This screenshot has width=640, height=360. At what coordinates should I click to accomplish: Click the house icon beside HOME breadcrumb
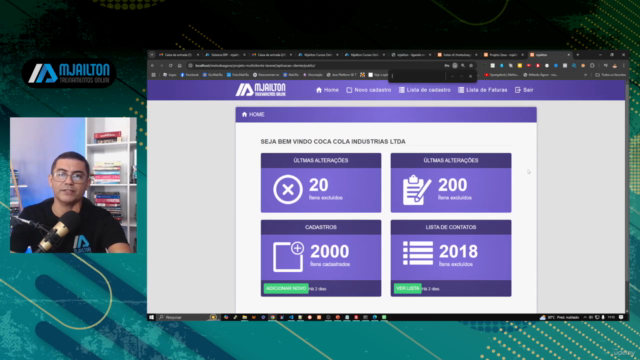pos(244,114)
